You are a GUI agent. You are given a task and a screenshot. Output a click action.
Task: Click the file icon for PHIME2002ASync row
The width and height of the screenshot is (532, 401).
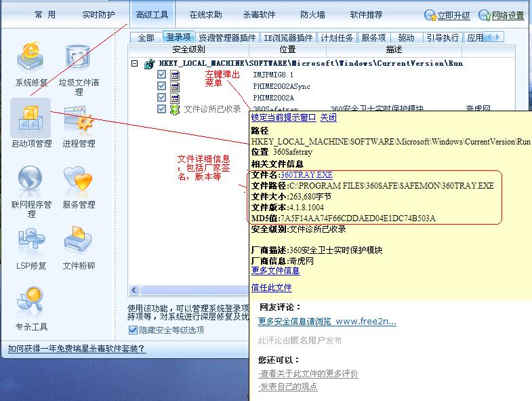(x=175, y=87)
